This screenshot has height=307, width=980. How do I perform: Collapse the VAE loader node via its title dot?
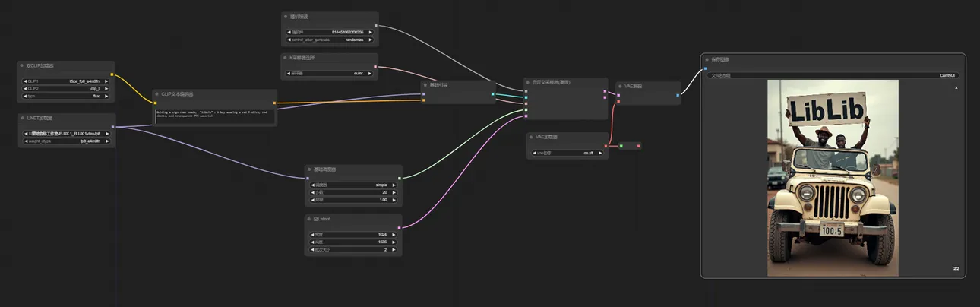click(x=532, y=137)
